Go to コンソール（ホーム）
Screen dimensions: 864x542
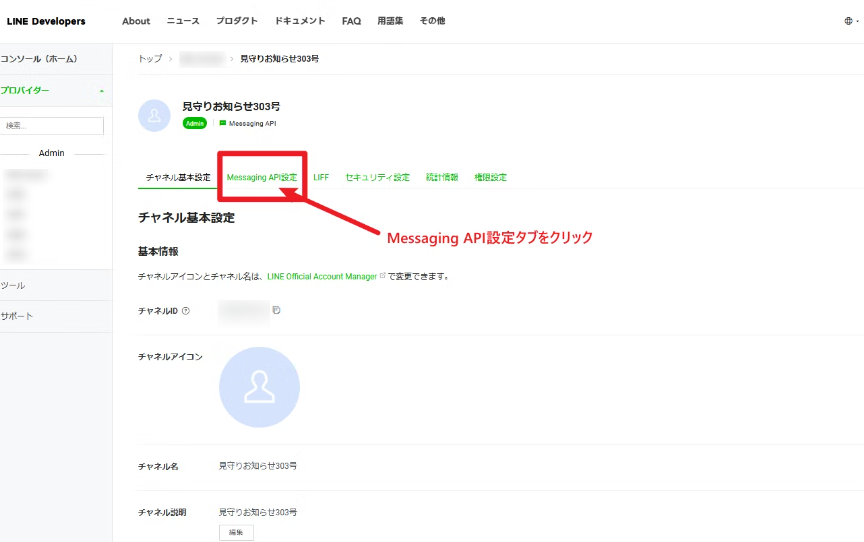click(x=39, y=59)
